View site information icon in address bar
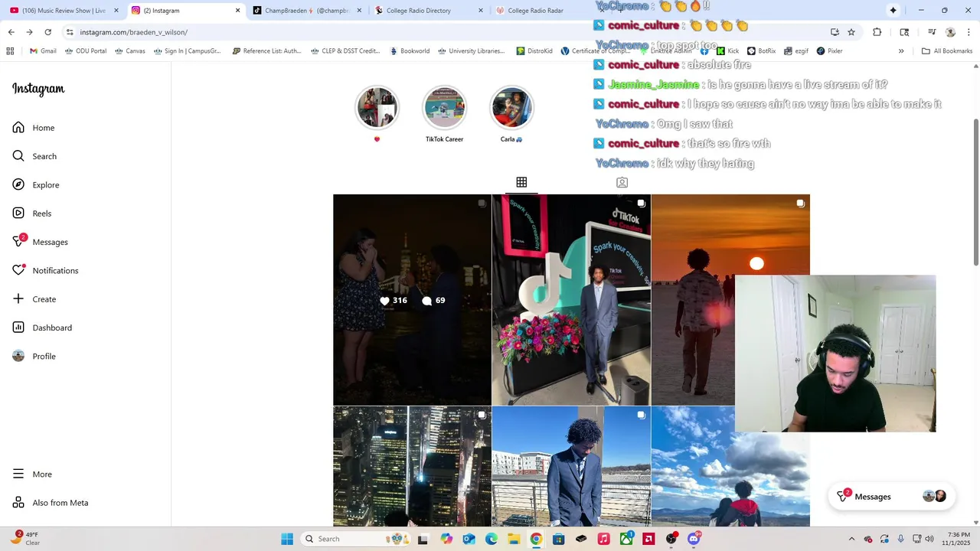The width and height of the screenshot is (980, 551). (x=70, y=32)
